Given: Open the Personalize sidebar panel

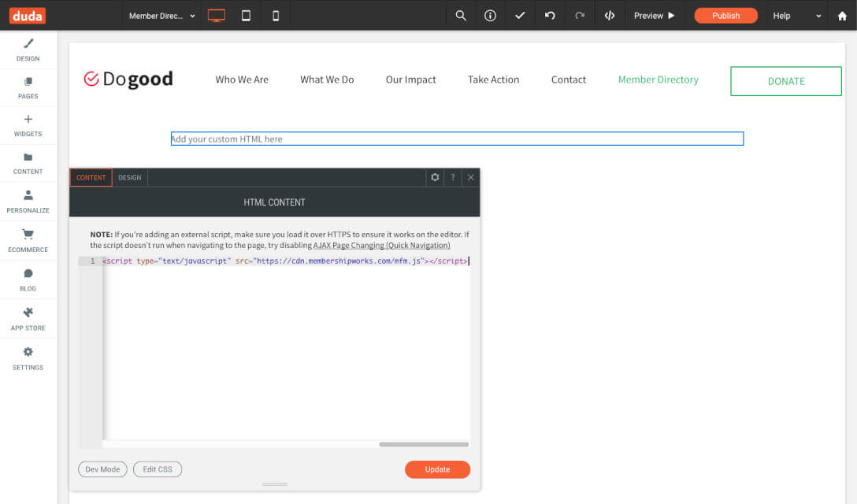Looking at the screenshot, I should coord(28,201).
